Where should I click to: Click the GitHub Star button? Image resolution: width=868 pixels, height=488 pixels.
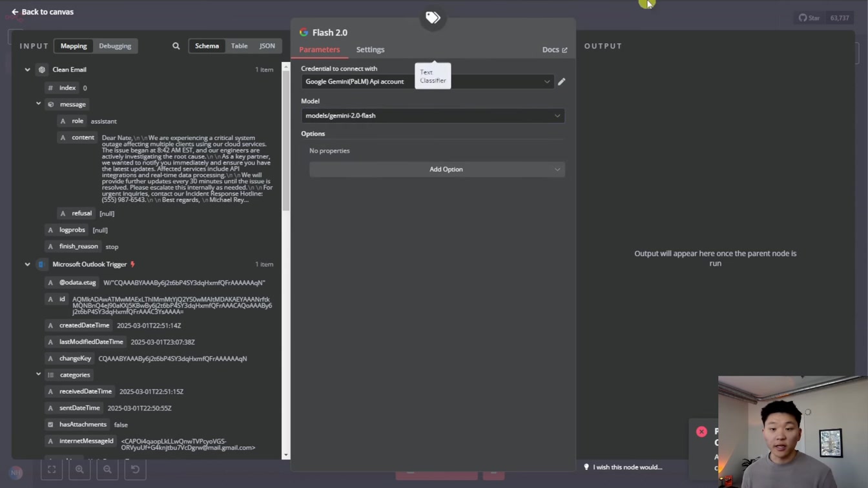[809, 18]
